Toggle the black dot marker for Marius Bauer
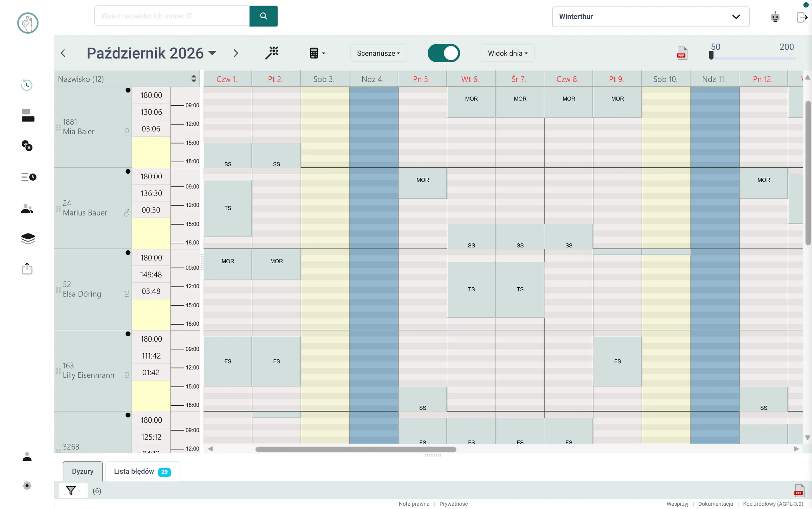The height and width of the screenshot is (509, 812). pyautogui.click(x=128, y=171)
